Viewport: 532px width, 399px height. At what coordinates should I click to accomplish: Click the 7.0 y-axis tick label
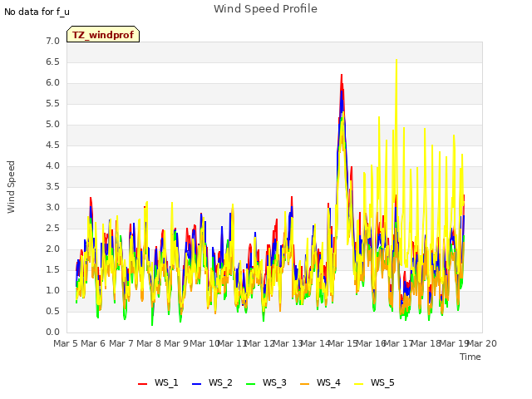point(52,42)
